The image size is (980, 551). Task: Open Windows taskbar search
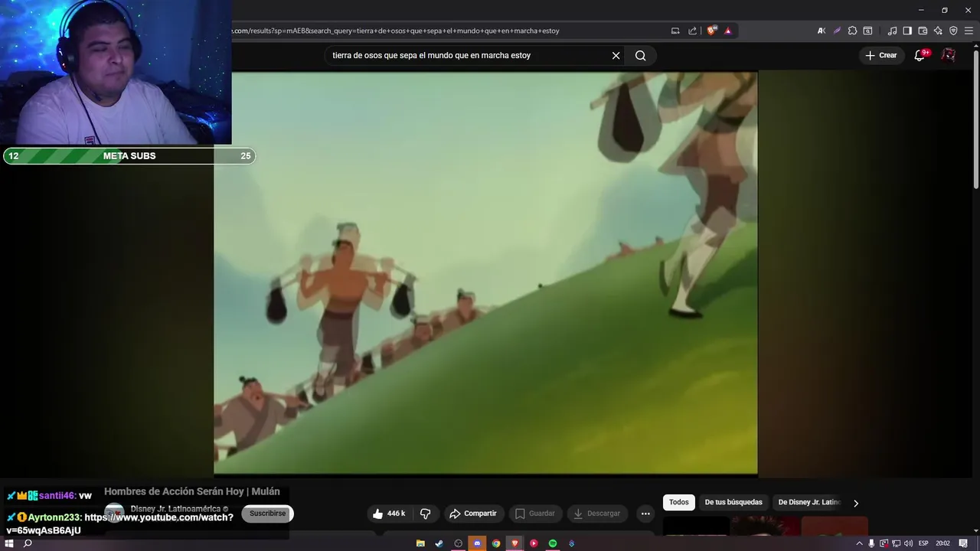click(x=28, y=543)
